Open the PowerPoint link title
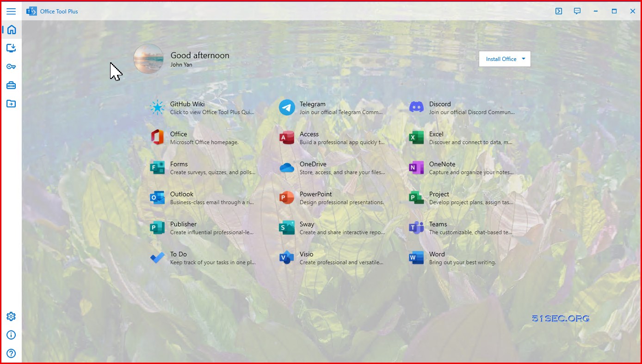Screen dimensions: 642x364 316,194
